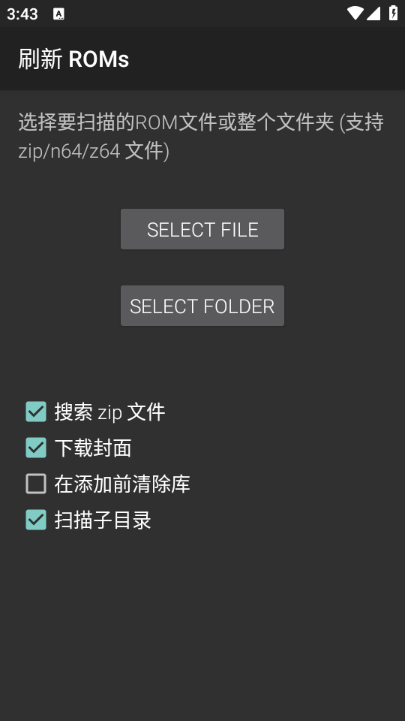Tap the battery charging icon

[x=393, y=13]
